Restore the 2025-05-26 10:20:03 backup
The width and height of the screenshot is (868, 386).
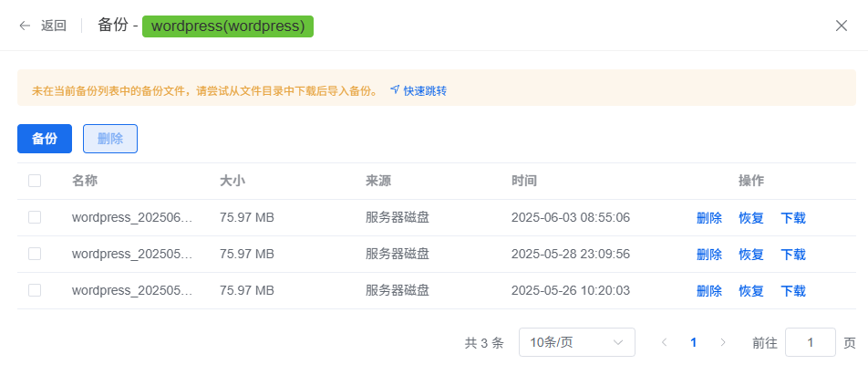click(751, 291)
